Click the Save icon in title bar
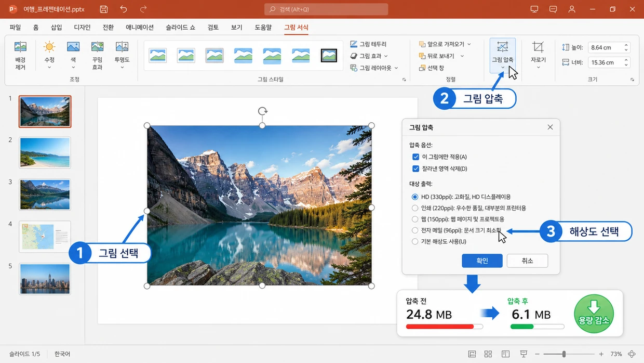 coord(104,9)
